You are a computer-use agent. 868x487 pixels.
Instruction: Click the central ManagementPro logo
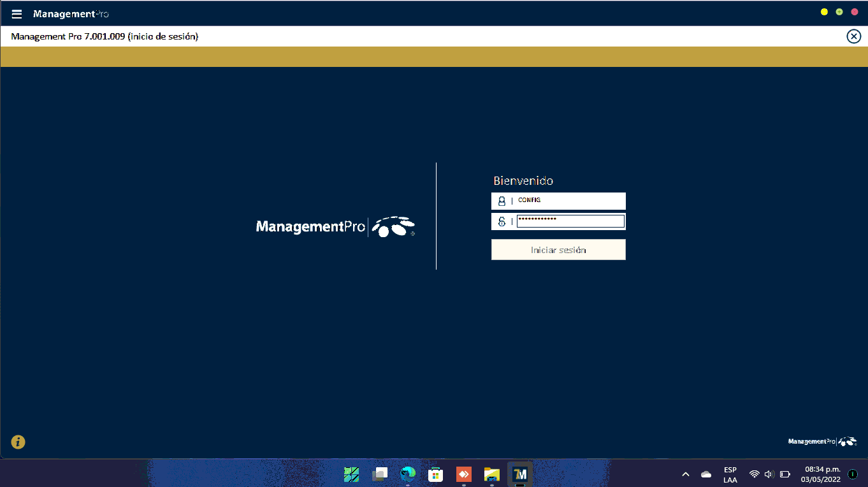[335, 227]
